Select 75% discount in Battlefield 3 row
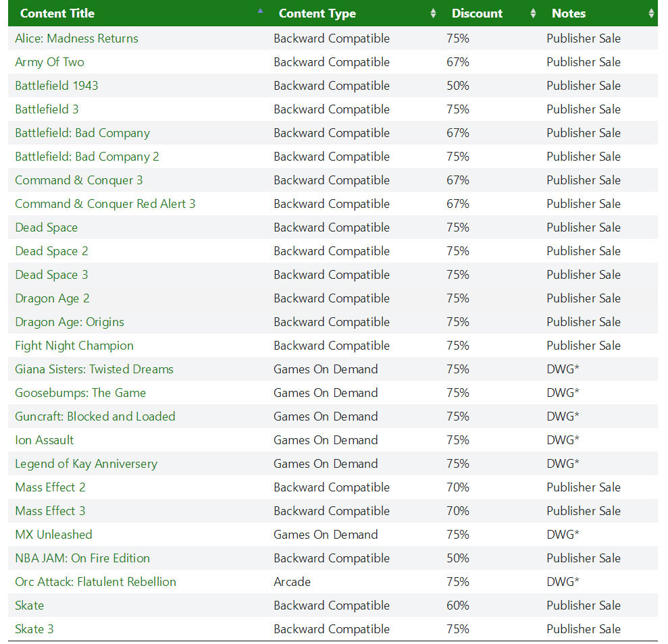The image size is (668, 644). [458, 109]
